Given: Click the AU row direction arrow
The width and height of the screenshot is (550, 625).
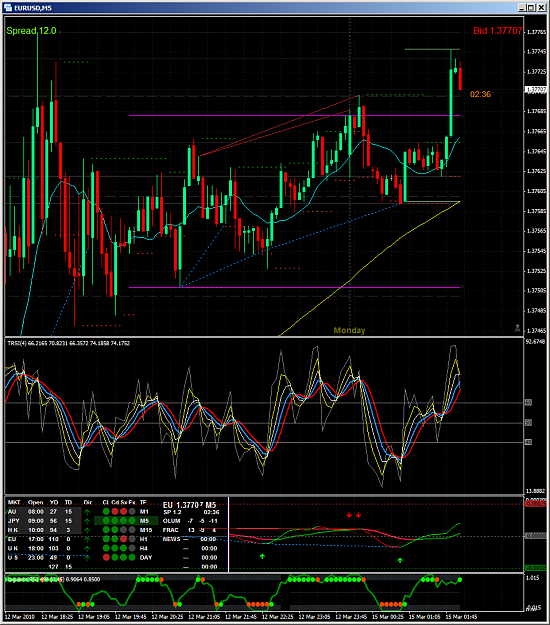Looking at the screenshot, I should click(87, 512).
